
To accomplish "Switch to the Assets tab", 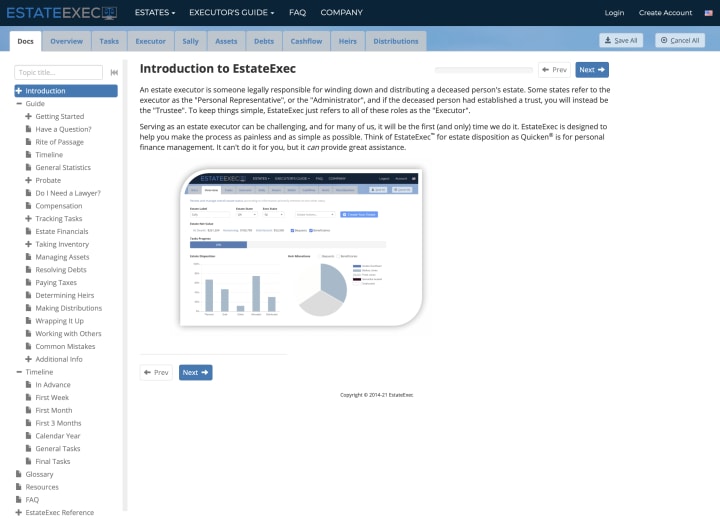I will (x=226, y=41).
